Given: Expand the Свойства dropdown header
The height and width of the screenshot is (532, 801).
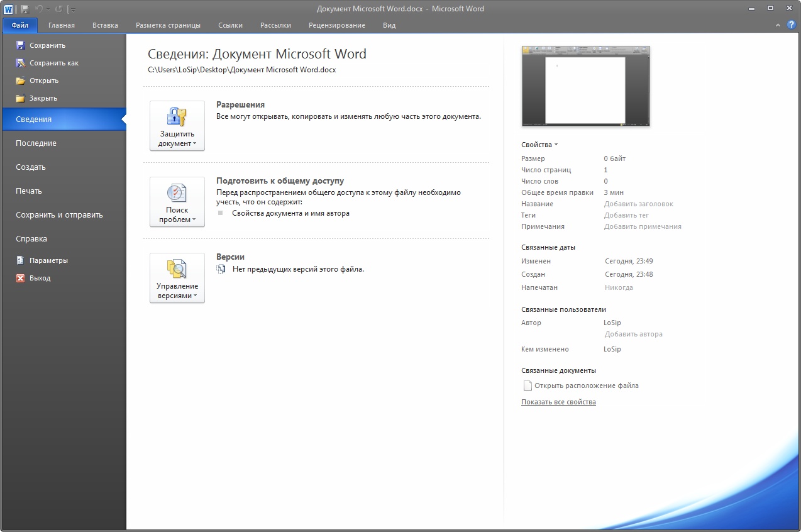Looking at the screenshot, I should 539,145.
